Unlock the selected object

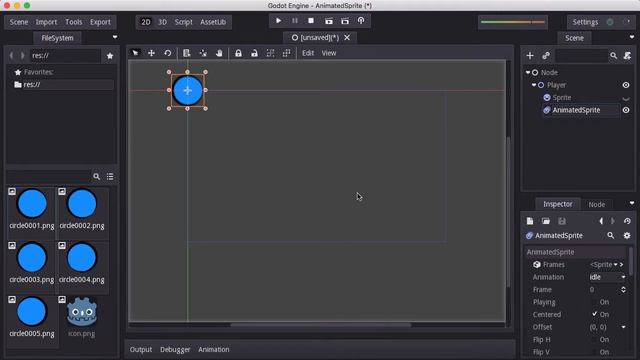click(254, 53)
